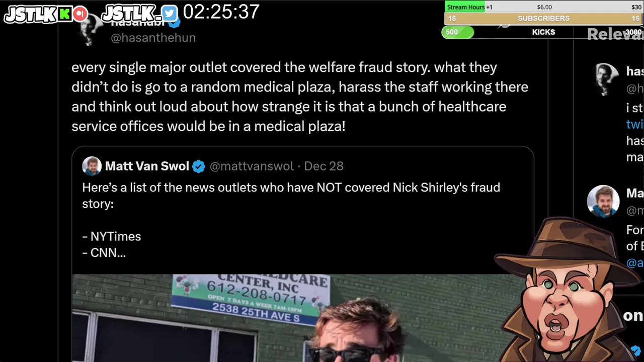Viewport: 644px width, 362px height.
Task: Click Matt Van Swol's verified badge
Action: (x=199, y=166)
